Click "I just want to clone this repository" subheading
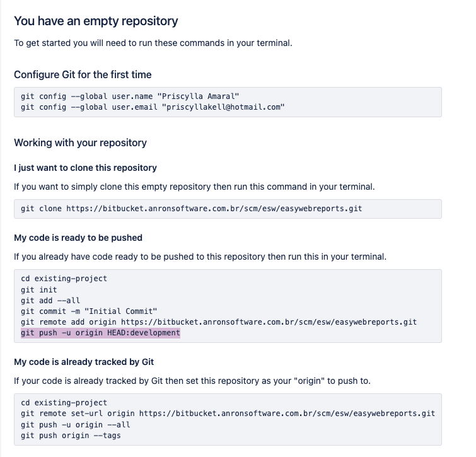 [x=85, y=168]
